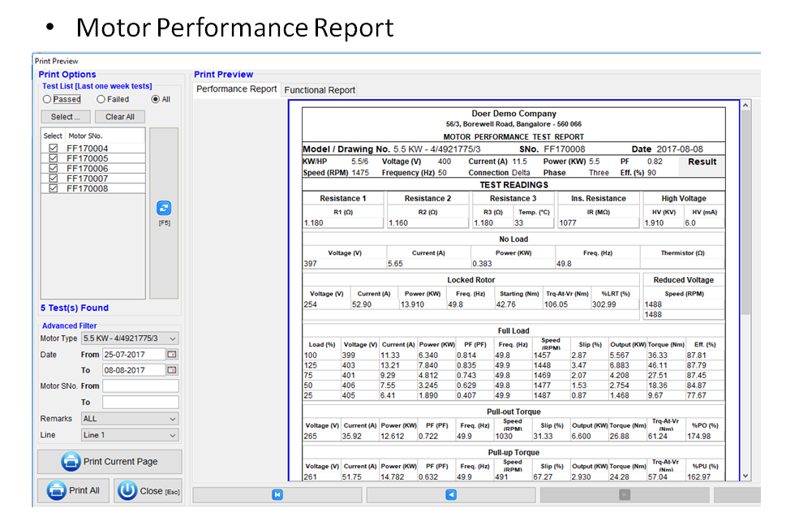Viewport: 812px width, 517px height.
Task: Go to first page of print preview
Action: 277,494
